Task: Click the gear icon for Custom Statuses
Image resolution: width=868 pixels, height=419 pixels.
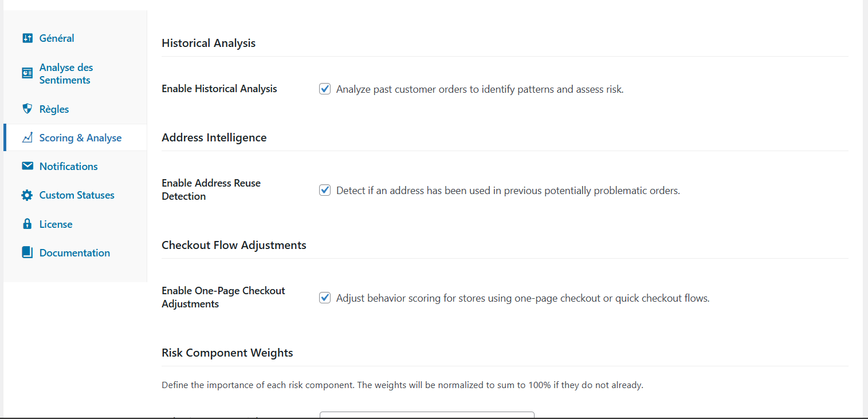Action: [x=27, y=195]
